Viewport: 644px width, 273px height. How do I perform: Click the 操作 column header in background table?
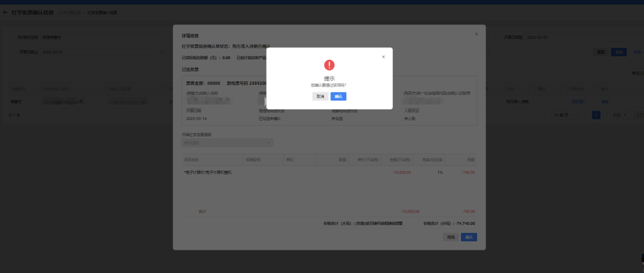(x=605, y=89)
